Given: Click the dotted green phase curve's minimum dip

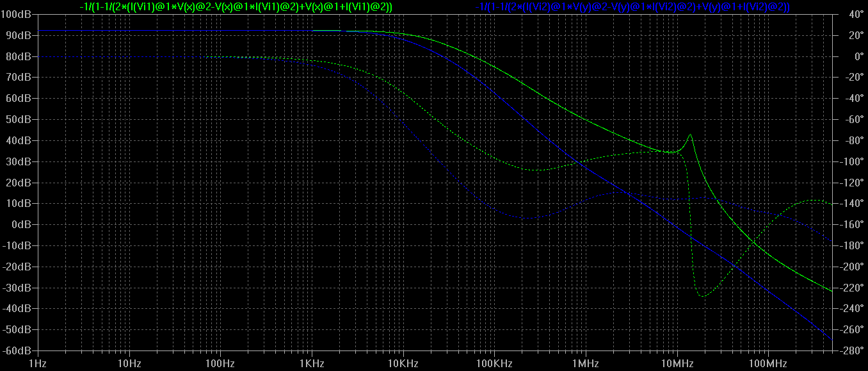Looking at the screenshot, I should click(702, 296).
